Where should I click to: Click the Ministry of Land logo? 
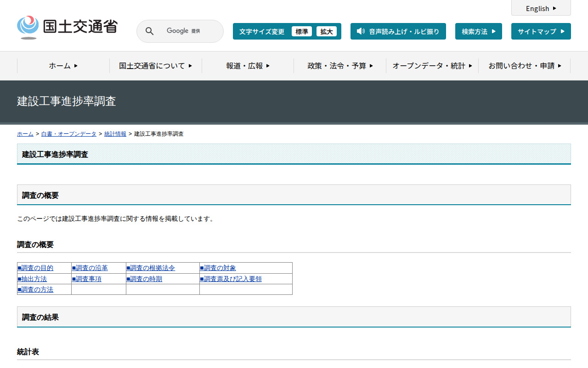tap(67, 27)
